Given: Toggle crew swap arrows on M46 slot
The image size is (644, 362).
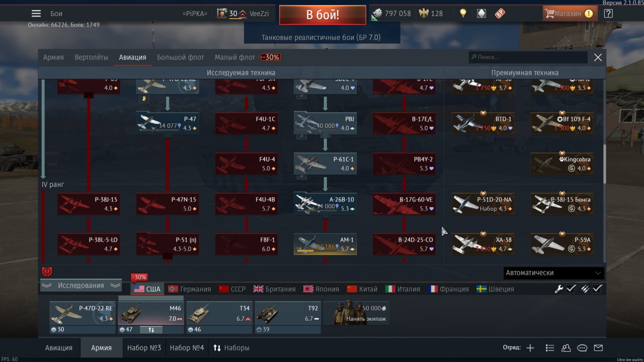Looking at the screenshot, I should pyautogui.click(x=151, y=330).
